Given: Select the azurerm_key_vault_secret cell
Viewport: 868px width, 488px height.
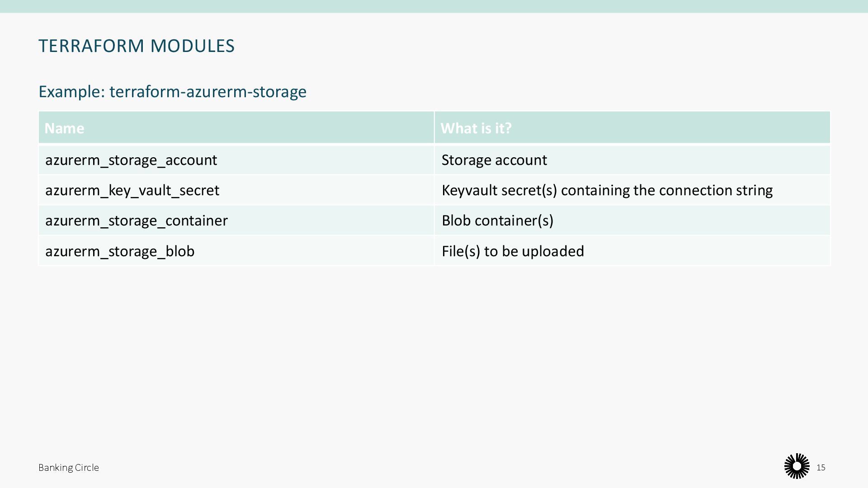Looking at the screenshot, I should pos(132,190).
